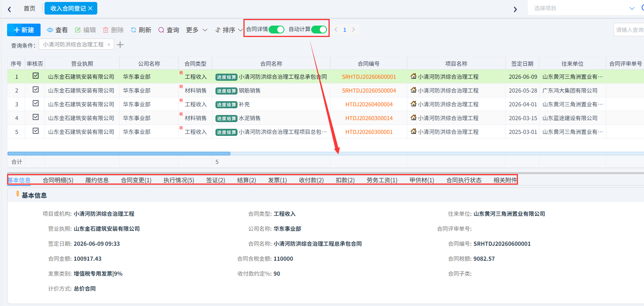The width and height of the screenshot is (644, 306).
Task: Toggle 审核否 checkbox for row 4
Action: (x=35, y=117)
